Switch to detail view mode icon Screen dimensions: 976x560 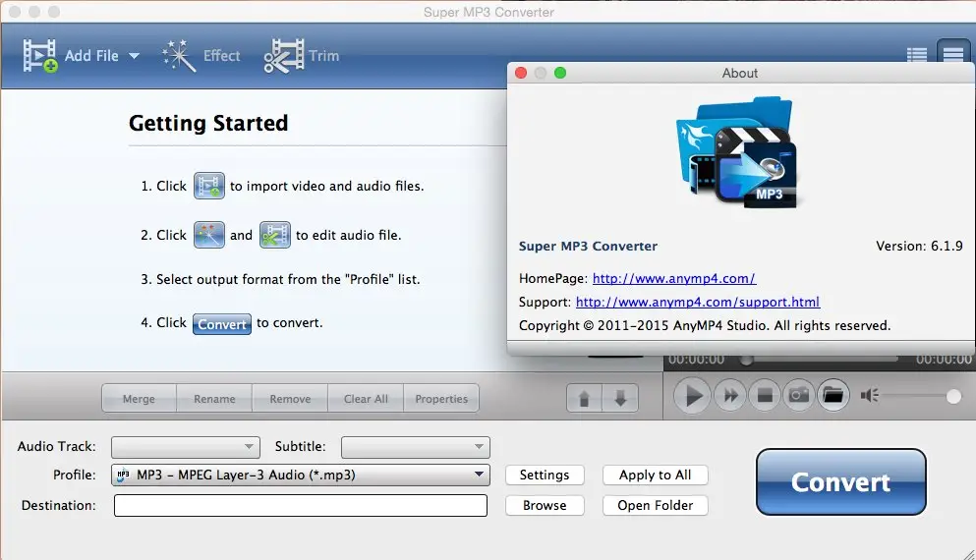(953, 54)
